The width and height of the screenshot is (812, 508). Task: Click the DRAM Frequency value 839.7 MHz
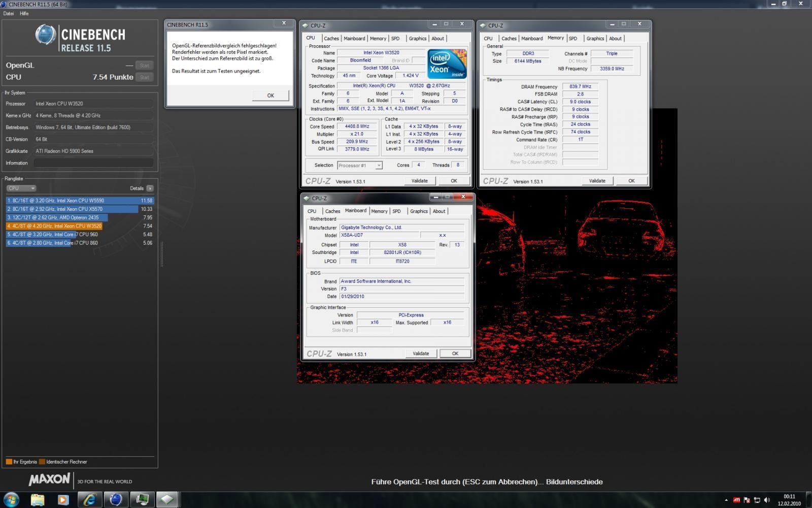[580, 87]
